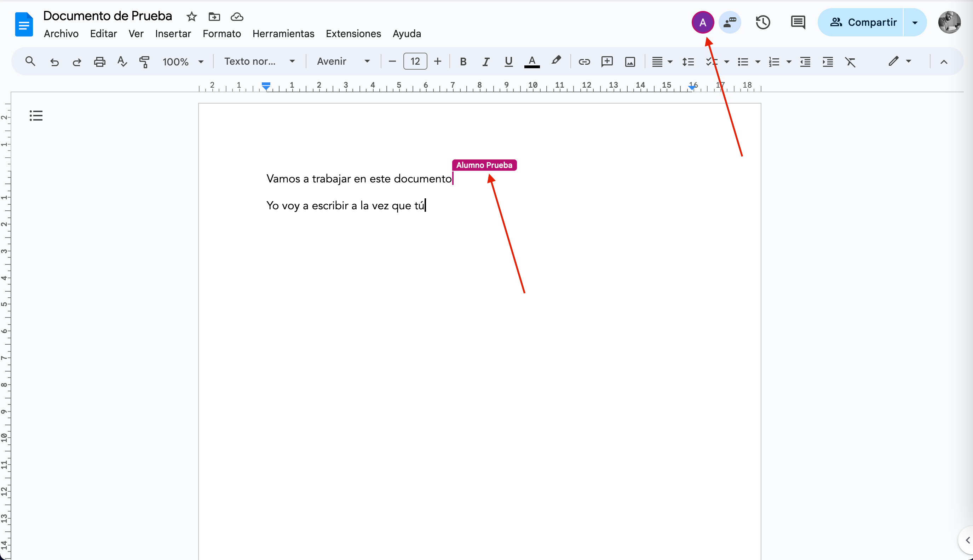Open the Avenir font dropdown

tap(343, 62)
